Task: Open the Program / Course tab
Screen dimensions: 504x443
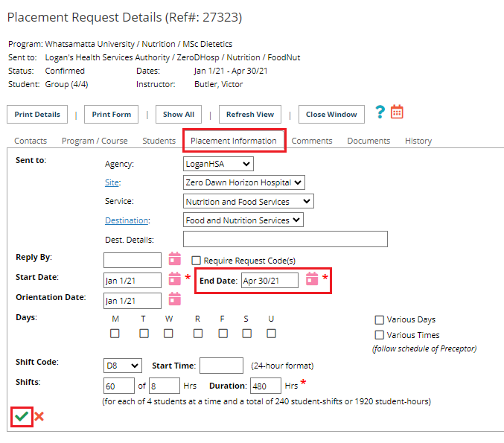Action: tap(95, 141)
